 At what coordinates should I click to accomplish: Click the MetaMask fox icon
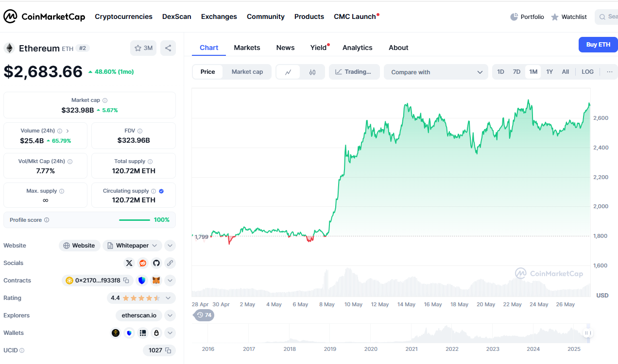tap(156, 281)
